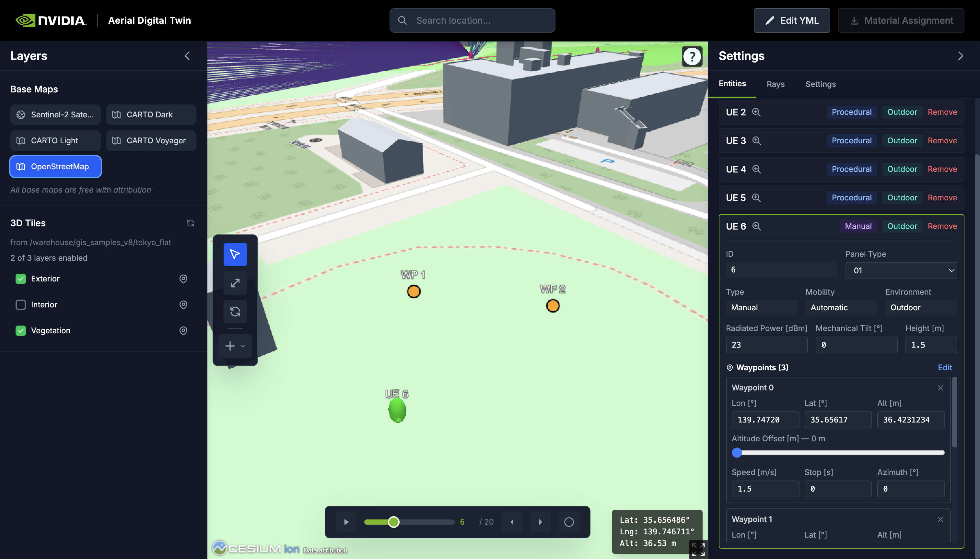The width and height of the screenshot is (980, 559).
Task: Zoom to UE 6 entity
Action: tap(756, 226)
